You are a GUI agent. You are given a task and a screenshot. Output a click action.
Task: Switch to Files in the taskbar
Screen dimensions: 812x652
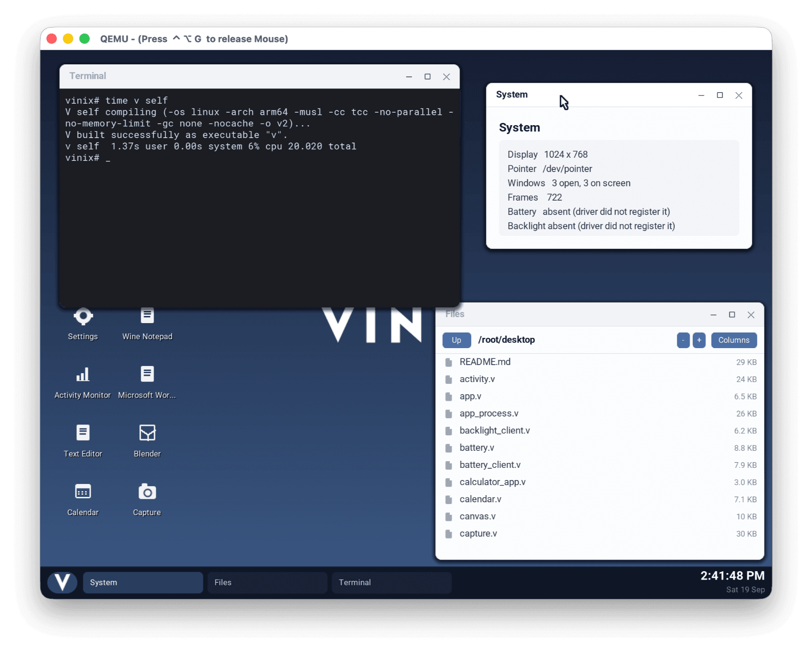point(267,582)
